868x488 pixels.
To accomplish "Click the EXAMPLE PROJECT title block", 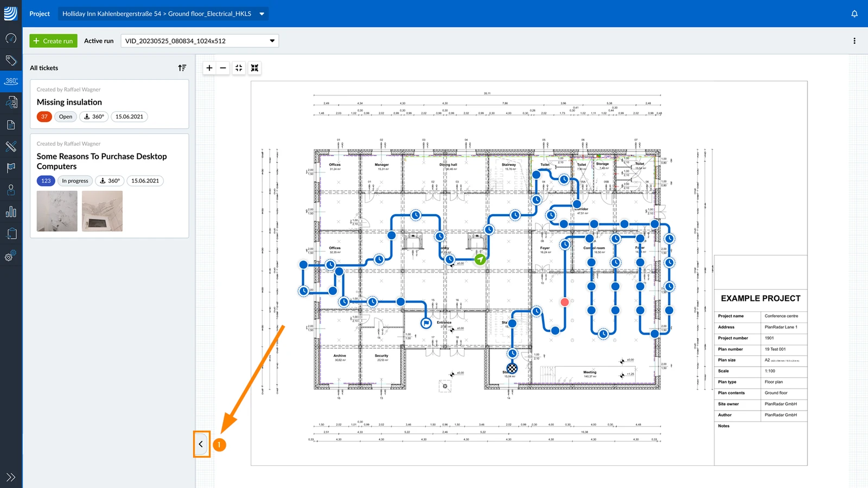I will click(x=761, y=298).
